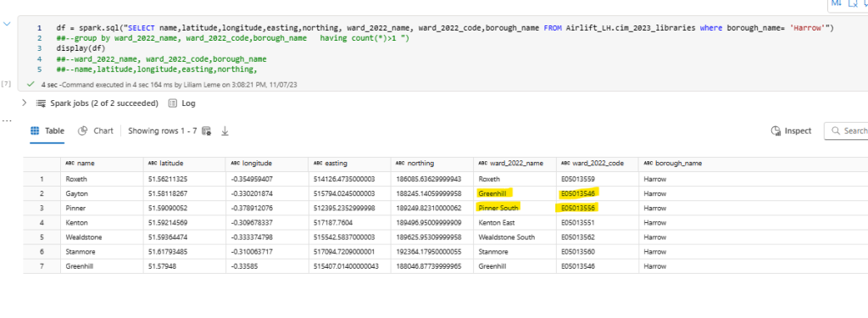This screenshot has width=868, height=318.
Task: Click the latitude value 51.57948
Action: click(184, 266)
